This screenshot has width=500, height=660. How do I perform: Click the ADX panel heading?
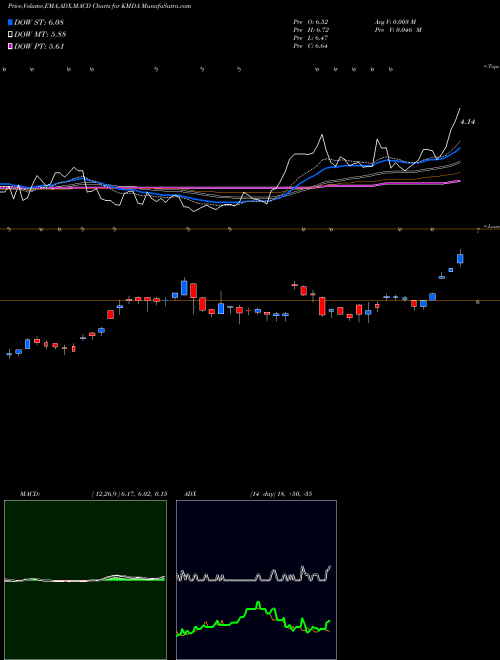190,494
